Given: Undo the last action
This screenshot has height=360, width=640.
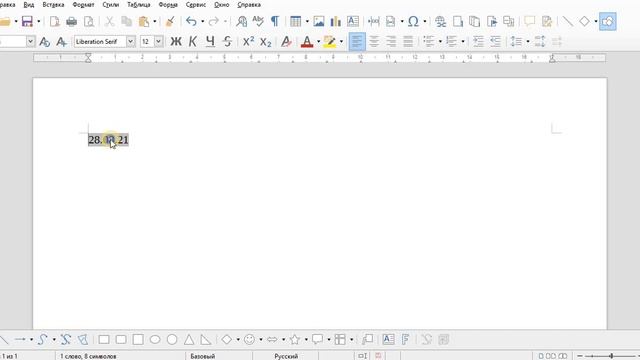Looking at the screenshot, I should (191, 21).
